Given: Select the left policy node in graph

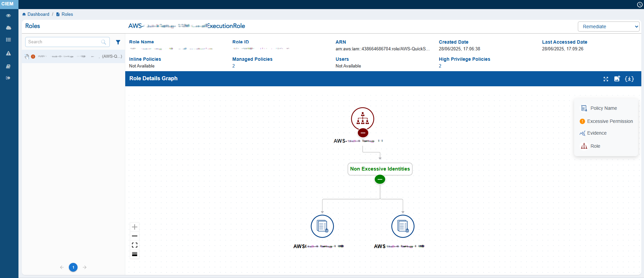Looking at the screenshot, I should pos(322,226).
